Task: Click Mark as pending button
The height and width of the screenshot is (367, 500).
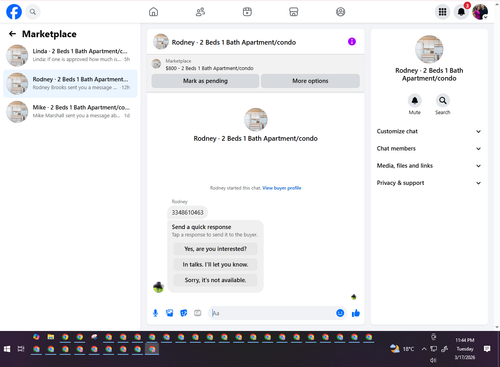Action: [x=205, y=81]
